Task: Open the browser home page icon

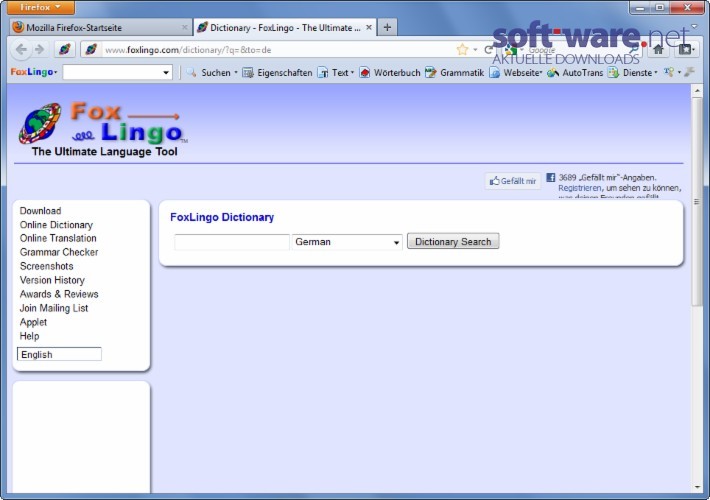Action: [658, 50]
